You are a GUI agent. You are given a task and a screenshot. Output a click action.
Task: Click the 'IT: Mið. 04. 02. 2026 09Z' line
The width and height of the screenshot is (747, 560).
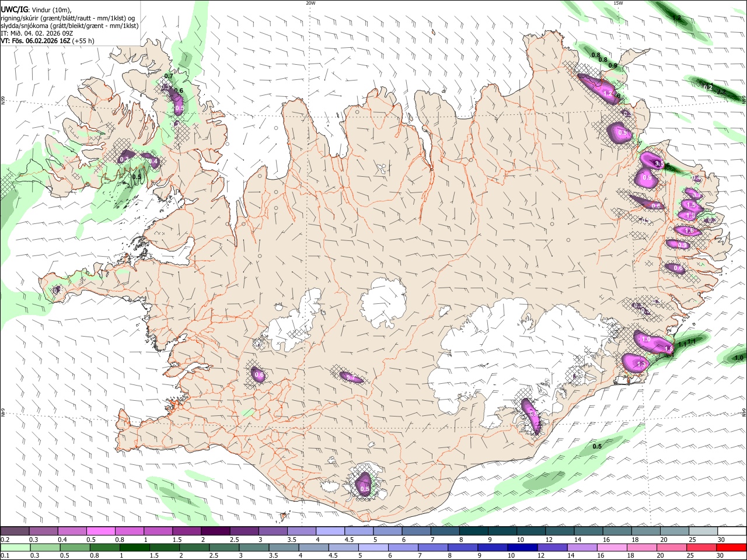(37, 33)
